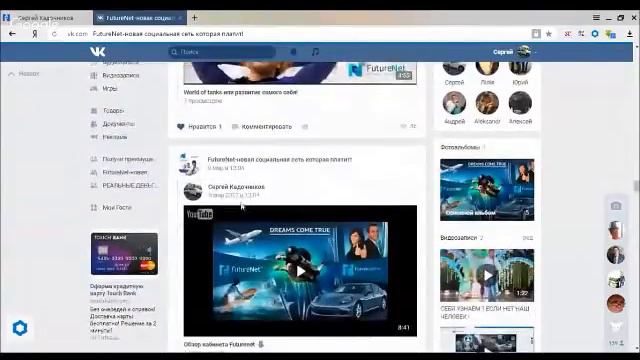Open the Видеозаписи section header on right
The width and height of the screenshot is (640, 360).
(x=458, y=238)
